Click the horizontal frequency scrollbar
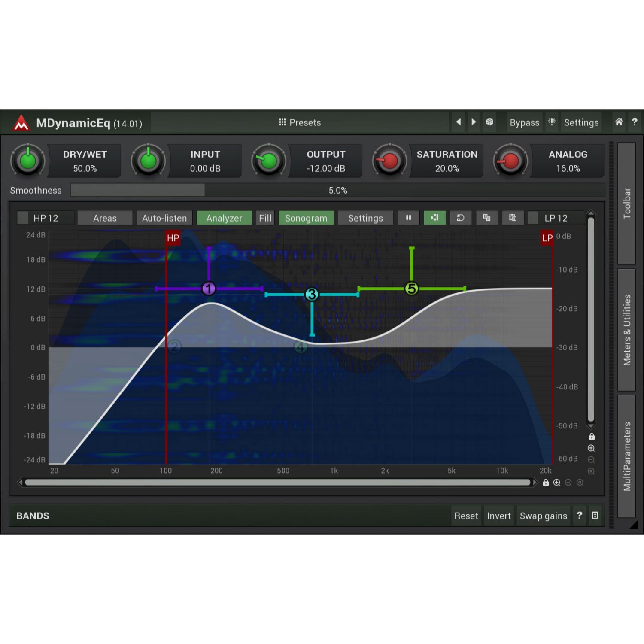The width and height of the screenshot is (644, 644). click(x=277, y=483)
